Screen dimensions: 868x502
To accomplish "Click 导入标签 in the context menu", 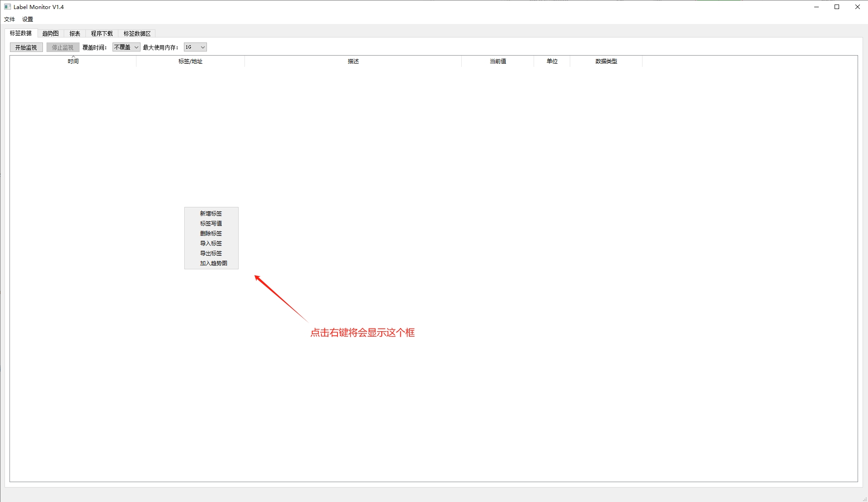I will (x=211, y=244).
